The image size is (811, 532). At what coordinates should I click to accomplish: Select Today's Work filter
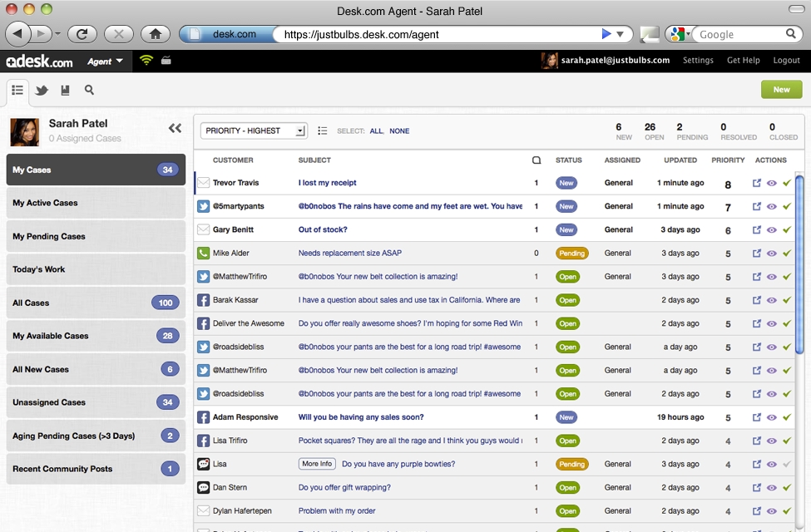point(96,269)
